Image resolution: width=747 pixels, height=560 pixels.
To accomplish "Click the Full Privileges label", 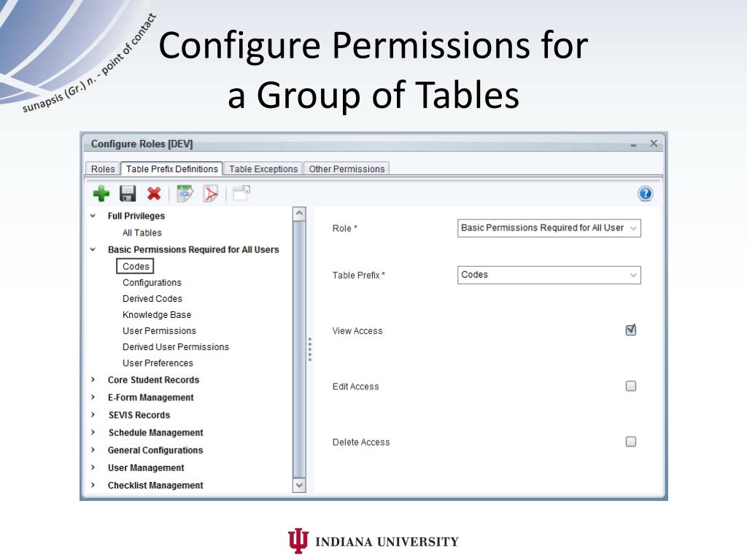I will tap(136, 216).
